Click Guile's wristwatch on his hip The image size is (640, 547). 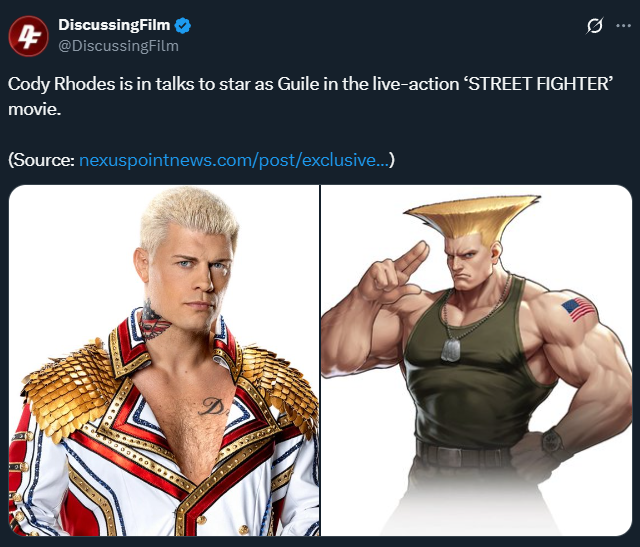[x=551, y=442]
